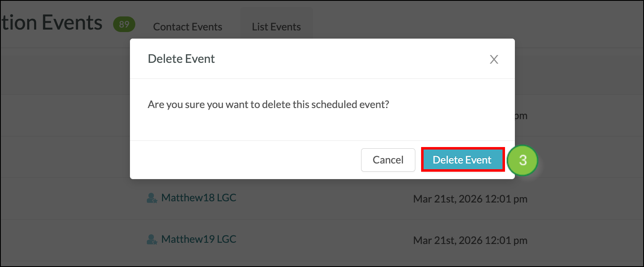The width and height of the screenshot is (644, 267).
Task: Open the Matthew19 LGC contact link
Action: (199, 239)
